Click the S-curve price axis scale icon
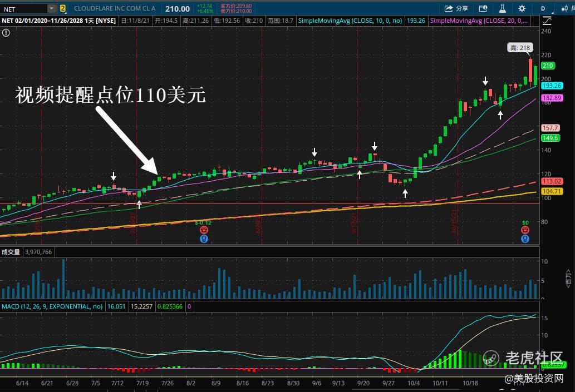The width and height of the screenshot is (575, 392). (547, 21)
